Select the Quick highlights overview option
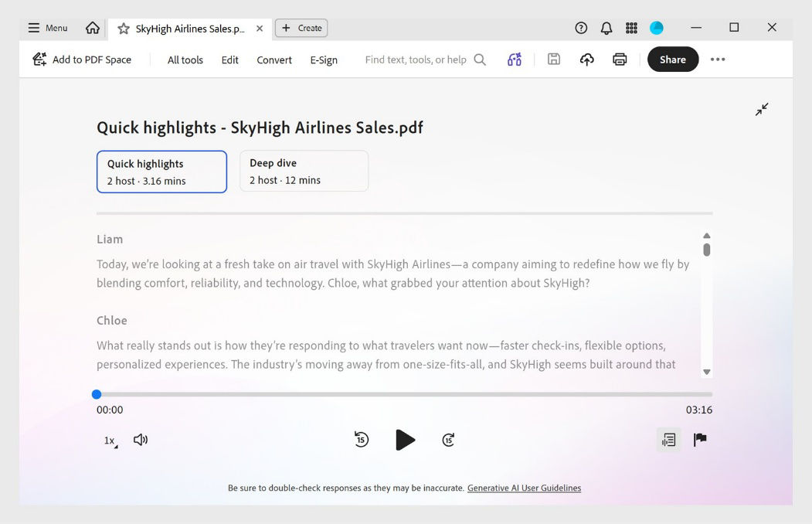This screenshot has height=524, width=812. click(161, 171)
